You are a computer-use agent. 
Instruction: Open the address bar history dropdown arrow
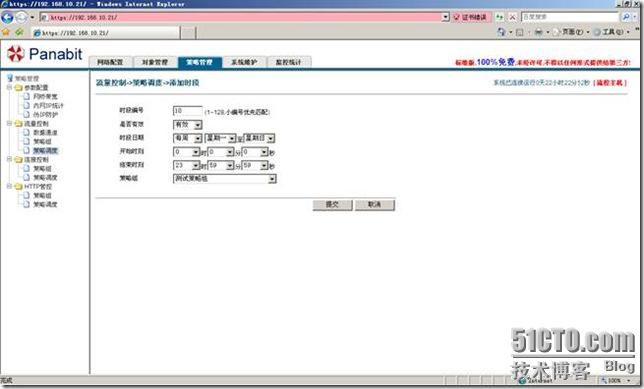point(446,17)
